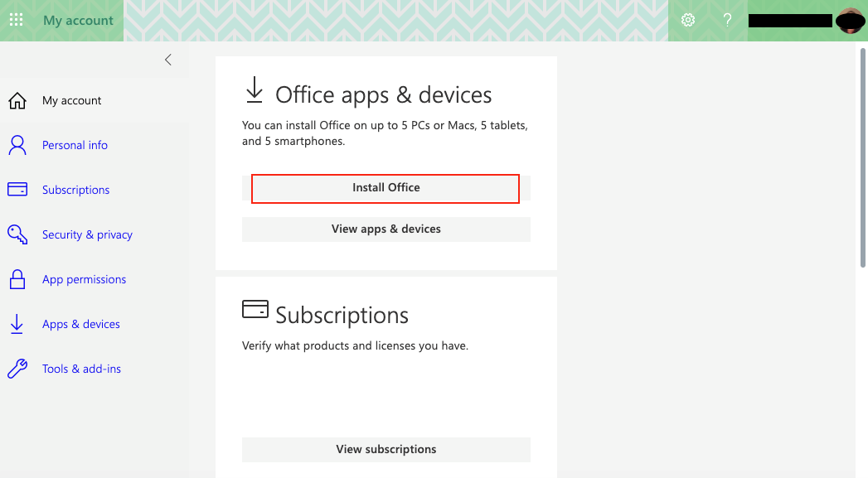Viewport: 868px width, 478px height.
Task: Click the padlock icon for App permissions
Action: tap(17, 279)
